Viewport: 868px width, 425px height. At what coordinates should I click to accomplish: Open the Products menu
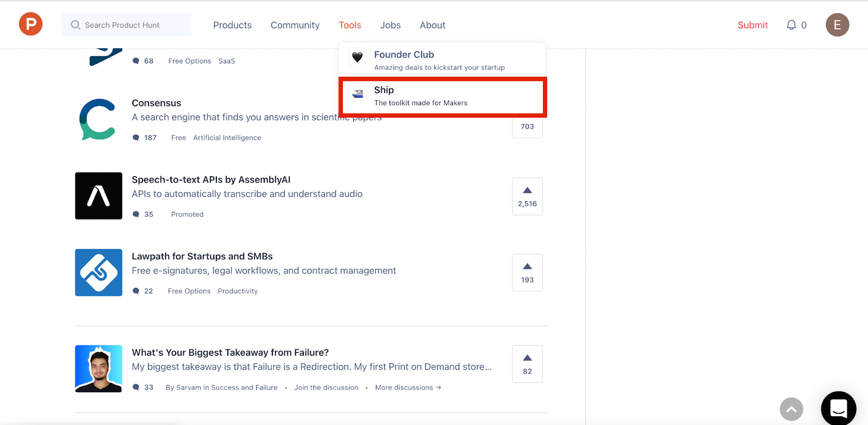click(x=232, y=25)
